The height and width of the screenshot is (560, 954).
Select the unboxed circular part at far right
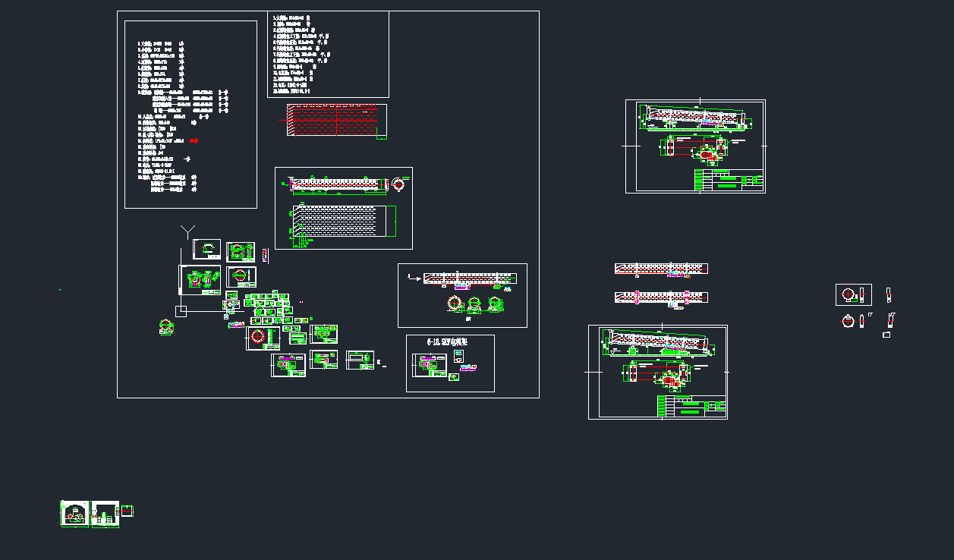pos(849,321)
